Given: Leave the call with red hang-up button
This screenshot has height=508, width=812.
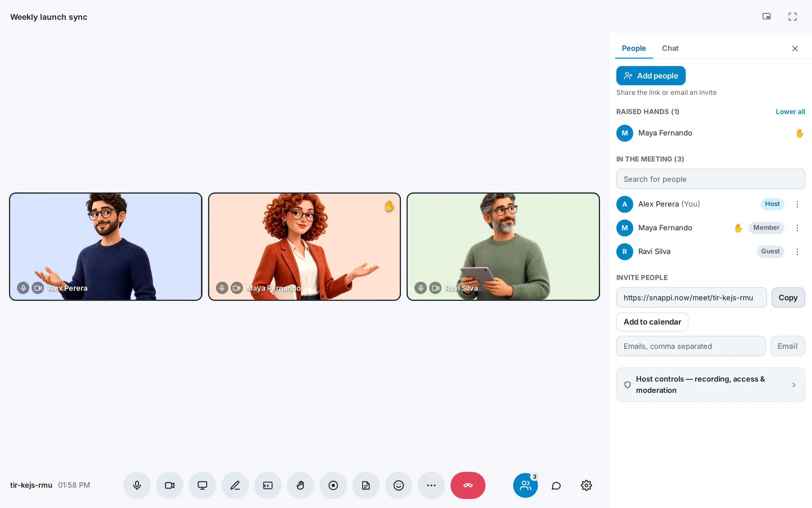Looking at the screenshot, I should click(468, 485).
